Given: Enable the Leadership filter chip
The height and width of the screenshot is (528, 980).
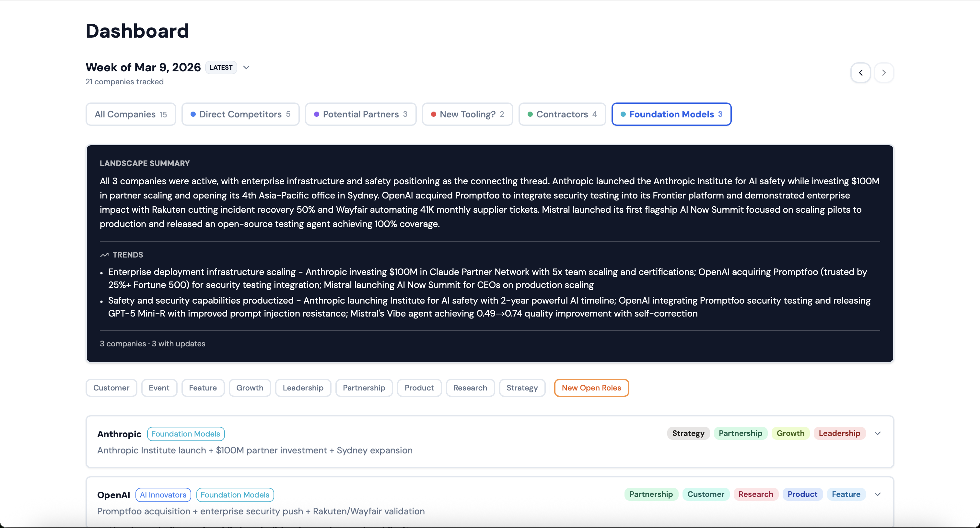Looking at the screenshot, I should tap(303, 388).
